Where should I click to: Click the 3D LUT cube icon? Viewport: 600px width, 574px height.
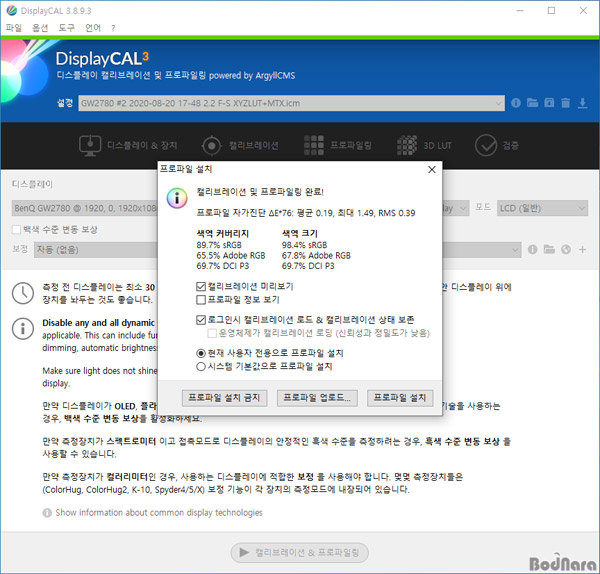coord(407,145)
